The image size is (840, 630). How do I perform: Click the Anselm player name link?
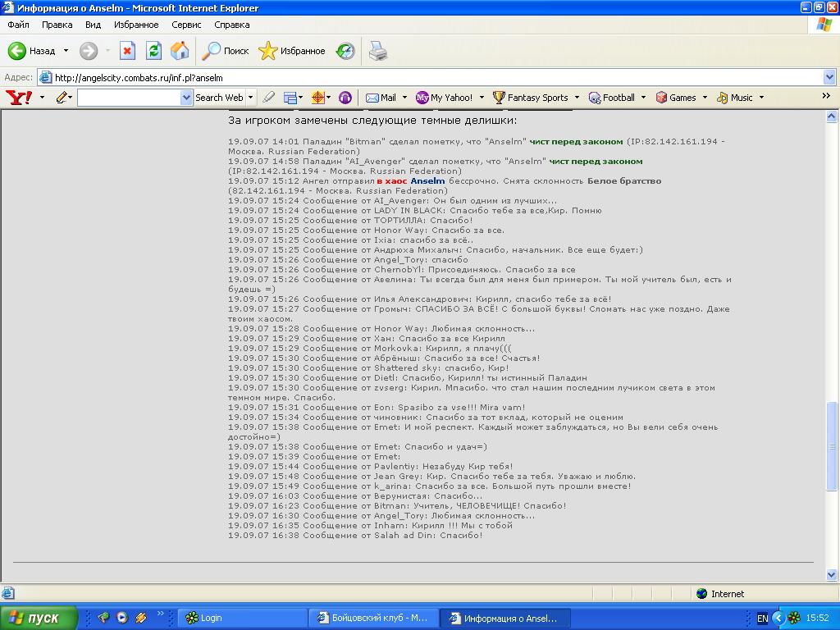[427, 181]
